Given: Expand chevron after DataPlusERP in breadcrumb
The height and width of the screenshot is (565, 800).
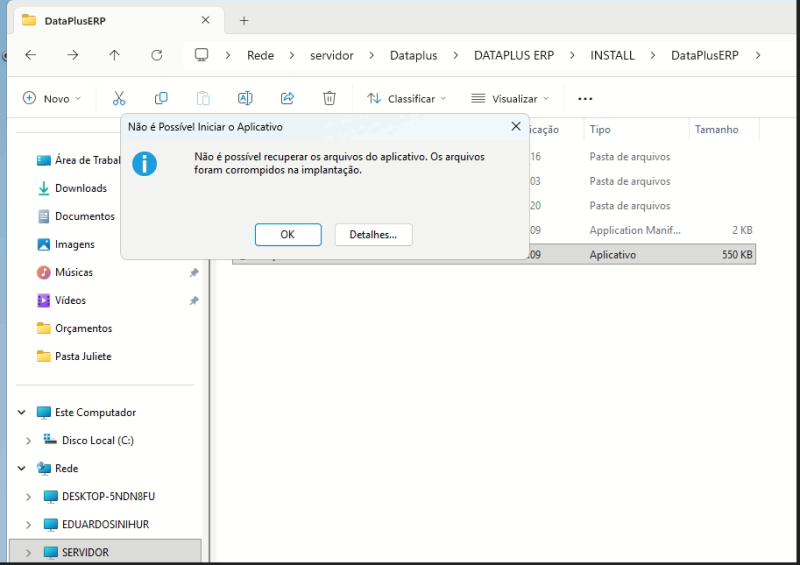Looking at the screenshot, I should click(x=758, y=55).
